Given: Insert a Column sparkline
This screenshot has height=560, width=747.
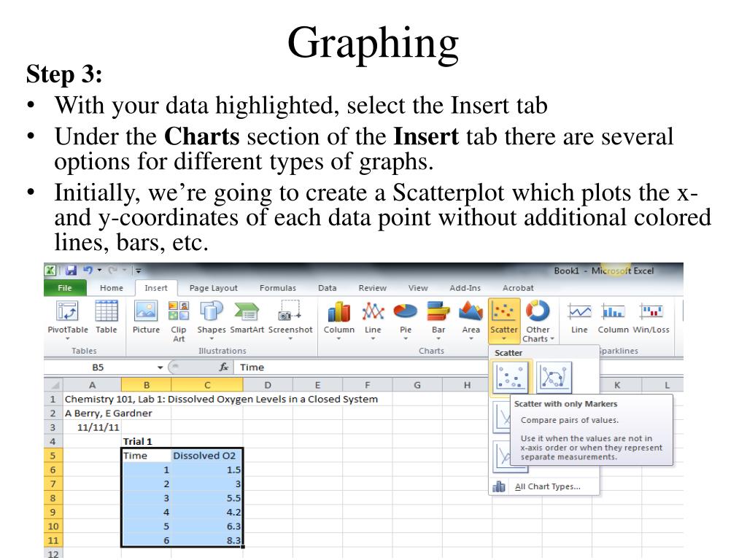Looking at the screenshot, I should click(613, 318).
